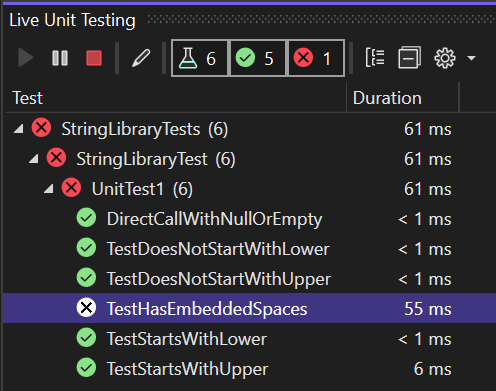Collapse all tests with the collapse icon
This screenshot has height=391, width=496.
409,58
